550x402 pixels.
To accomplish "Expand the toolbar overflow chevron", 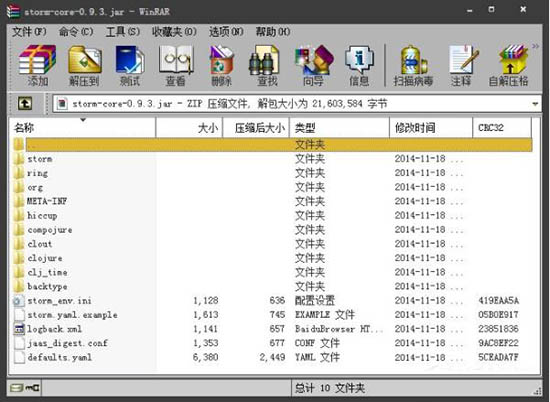I will [x=535, y=46].
